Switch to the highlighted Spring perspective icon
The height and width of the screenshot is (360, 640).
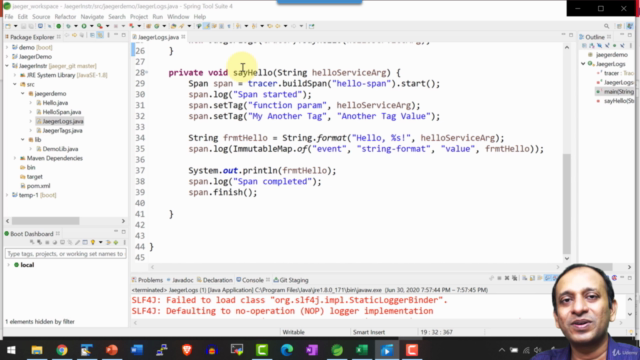[x=630, y=26]
